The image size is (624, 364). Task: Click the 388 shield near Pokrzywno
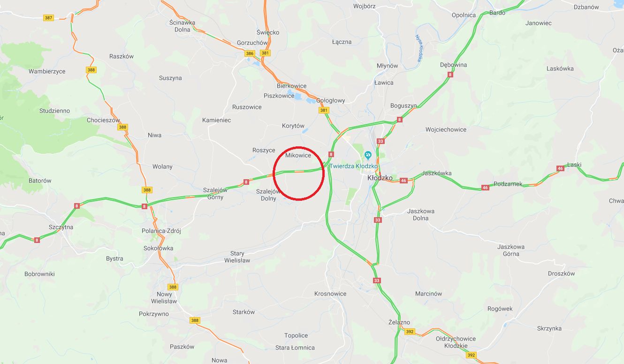point(195,320)
